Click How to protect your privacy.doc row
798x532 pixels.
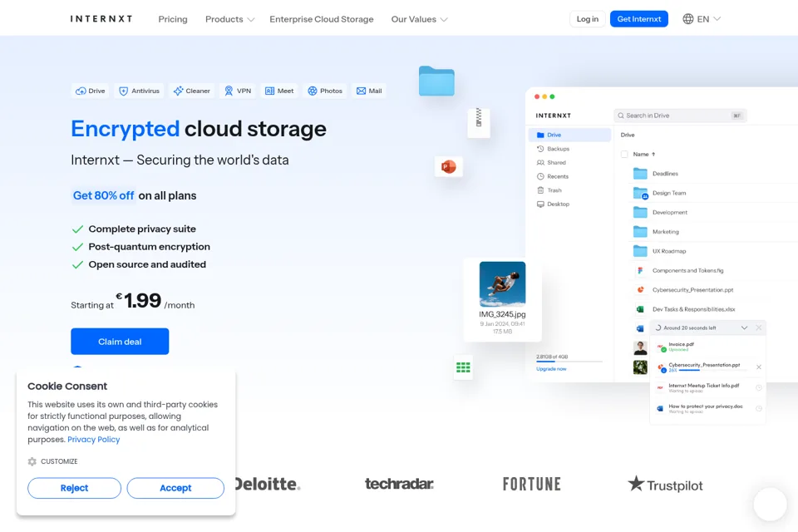707,408
